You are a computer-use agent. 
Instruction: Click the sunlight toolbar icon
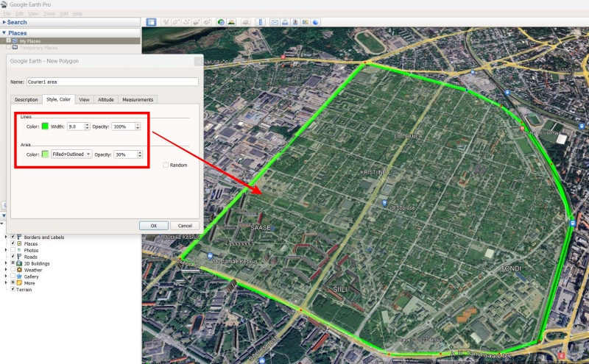pos(231,22)
